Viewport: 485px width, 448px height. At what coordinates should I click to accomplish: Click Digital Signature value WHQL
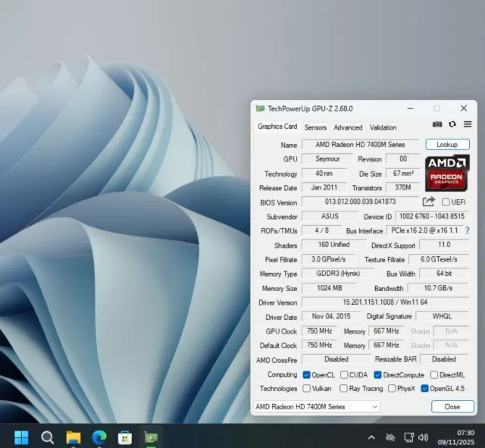click(443, 316)
